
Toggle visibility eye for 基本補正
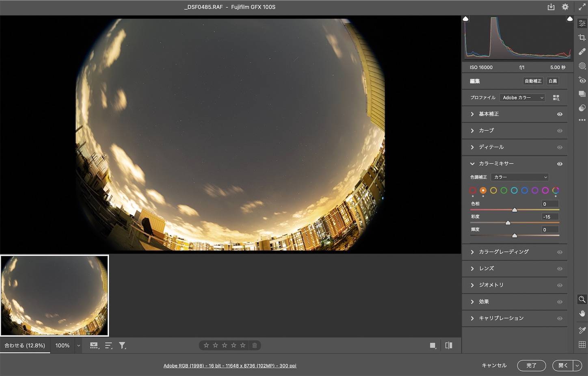(x=560, y=115)
